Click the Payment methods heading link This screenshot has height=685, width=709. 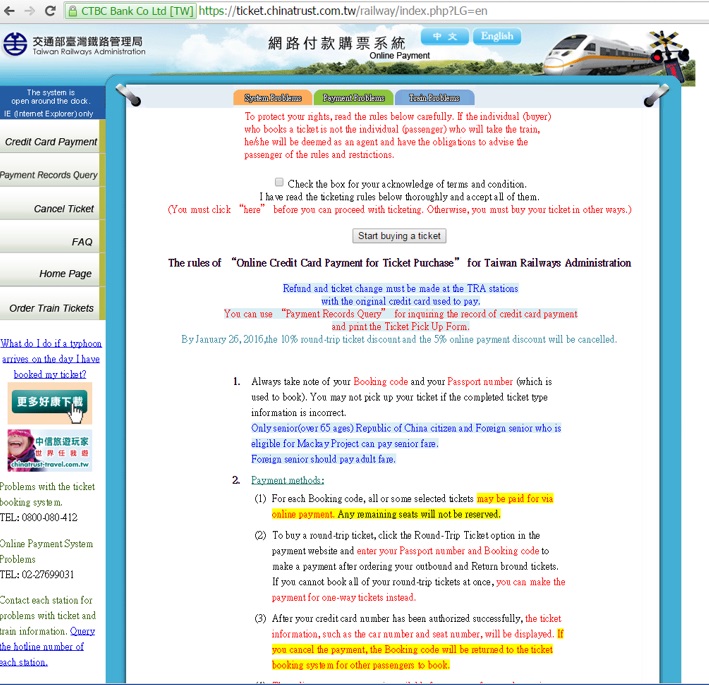click(x=288, y=480)
